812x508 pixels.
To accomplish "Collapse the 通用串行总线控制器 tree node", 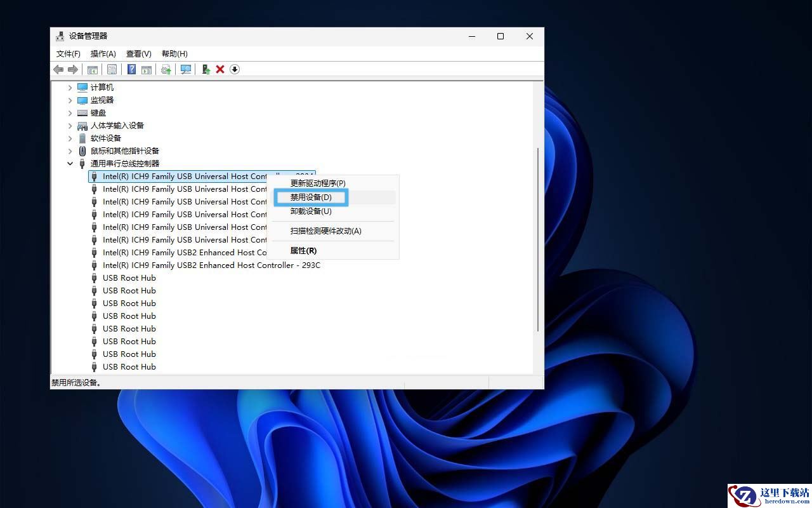I will click(70, 163).
